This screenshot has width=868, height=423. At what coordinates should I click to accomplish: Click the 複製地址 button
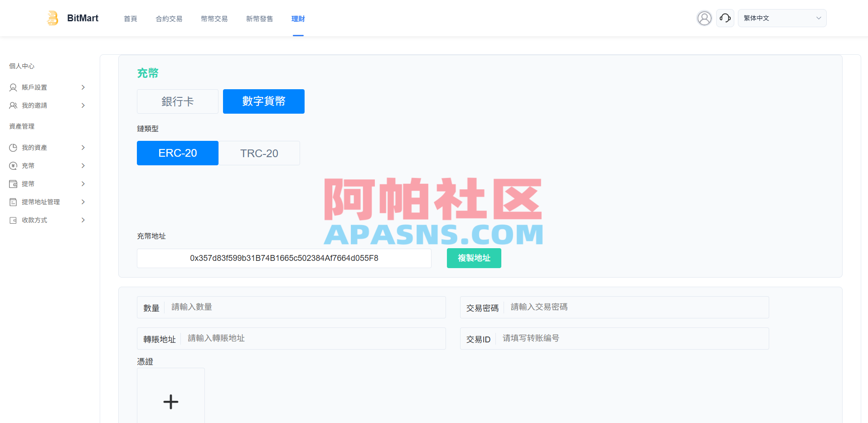tap(474, 258)
